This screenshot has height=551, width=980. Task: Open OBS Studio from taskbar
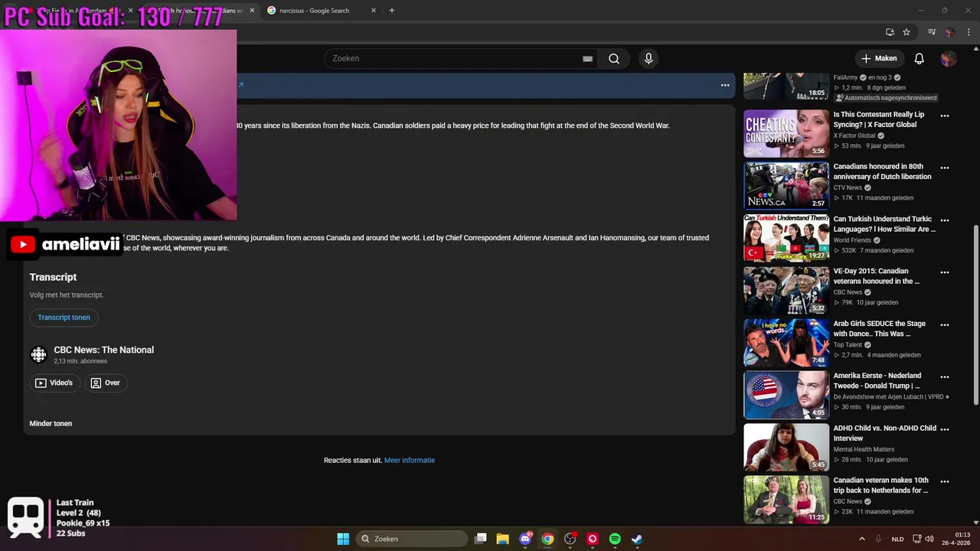(x=570, y=539)
